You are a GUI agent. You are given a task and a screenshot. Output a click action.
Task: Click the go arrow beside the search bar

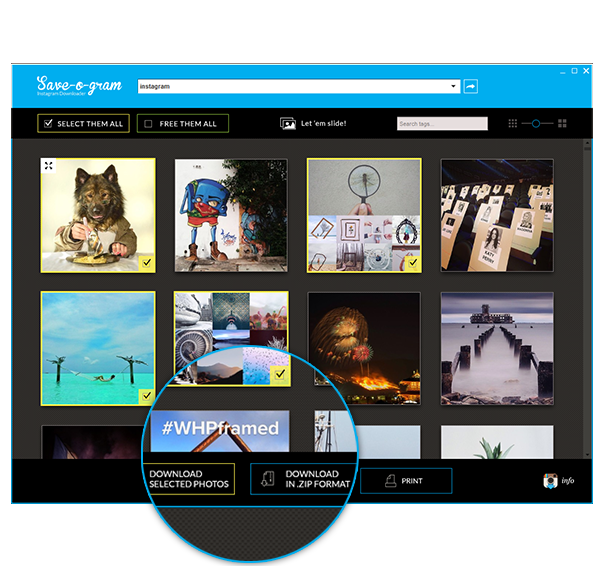[x=471, y=87]
